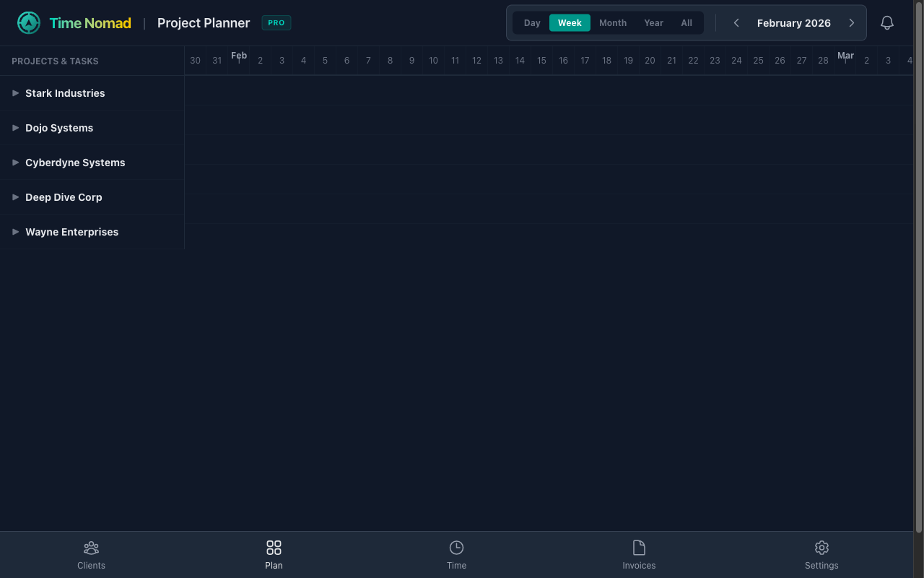Select the Week view tab
The height and width of the screenshot is (578, 924).
(x=570, y=23)
